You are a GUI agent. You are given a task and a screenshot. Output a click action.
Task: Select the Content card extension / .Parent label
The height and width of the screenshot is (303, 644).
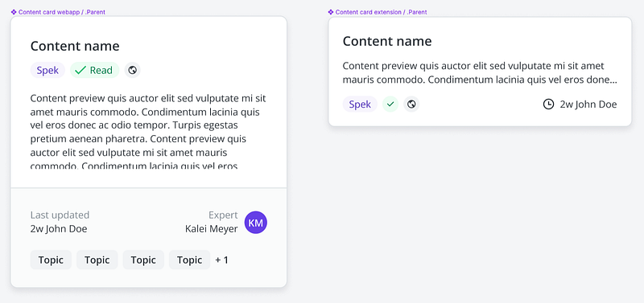pyautogui.click(x=381, y=12)
